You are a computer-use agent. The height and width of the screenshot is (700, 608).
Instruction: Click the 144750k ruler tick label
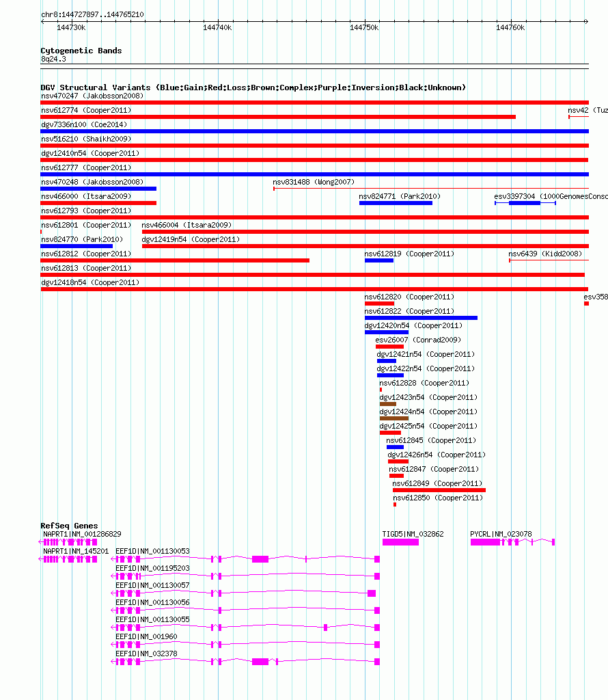(x=364, y=27)
